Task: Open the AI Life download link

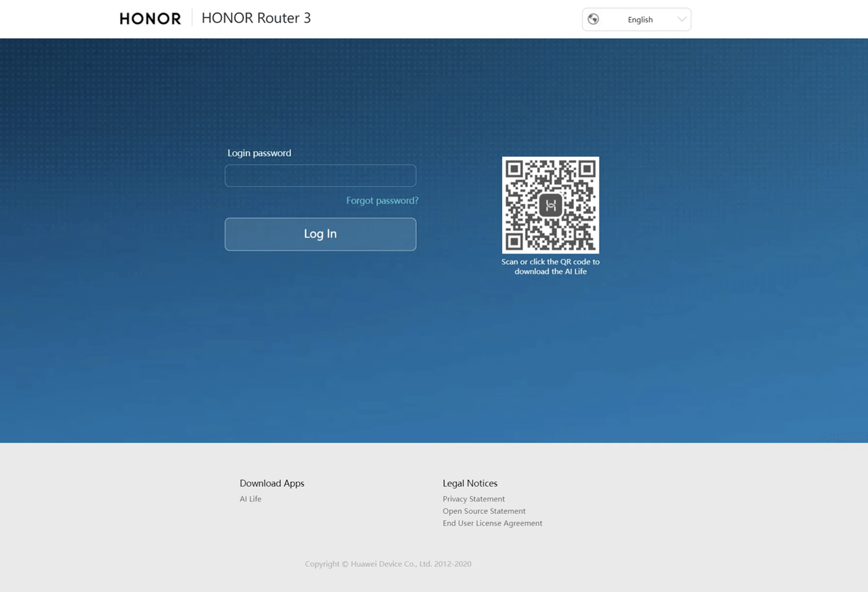Action: 251,499
